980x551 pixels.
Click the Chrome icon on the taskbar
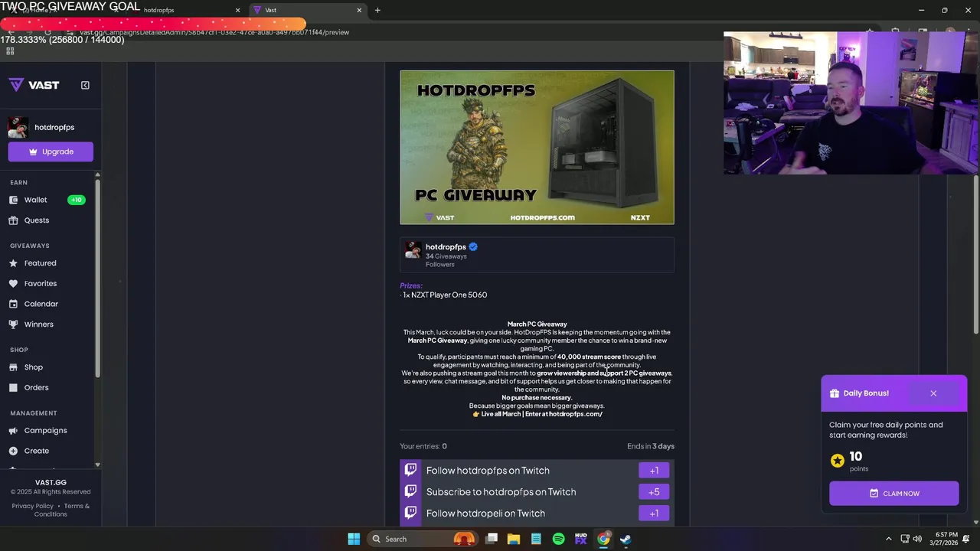603,539
